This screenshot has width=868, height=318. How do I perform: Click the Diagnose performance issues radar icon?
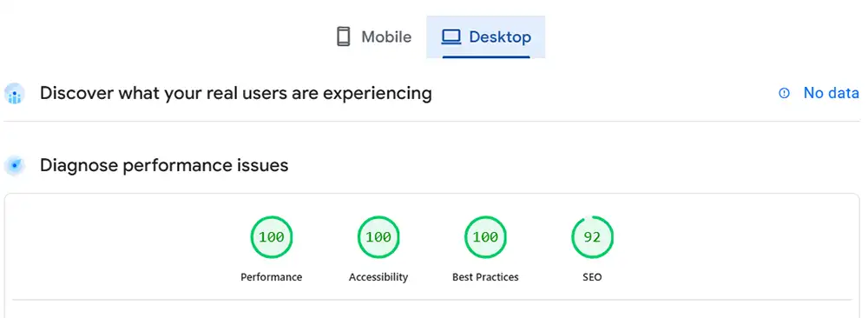point(15,166)
